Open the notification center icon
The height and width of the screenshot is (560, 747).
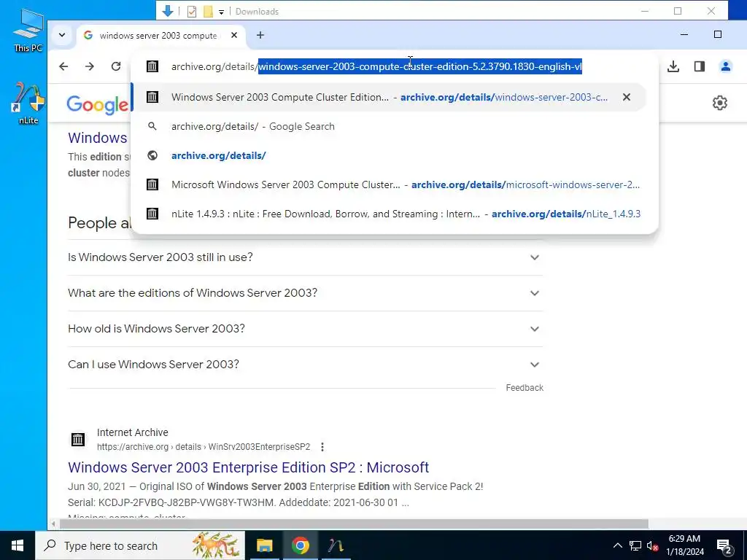pos(724,546)
